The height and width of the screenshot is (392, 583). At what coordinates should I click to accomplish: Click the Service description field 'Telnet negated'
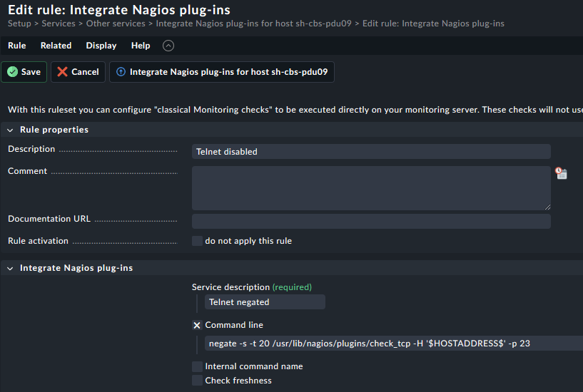(x=265, y=302)
